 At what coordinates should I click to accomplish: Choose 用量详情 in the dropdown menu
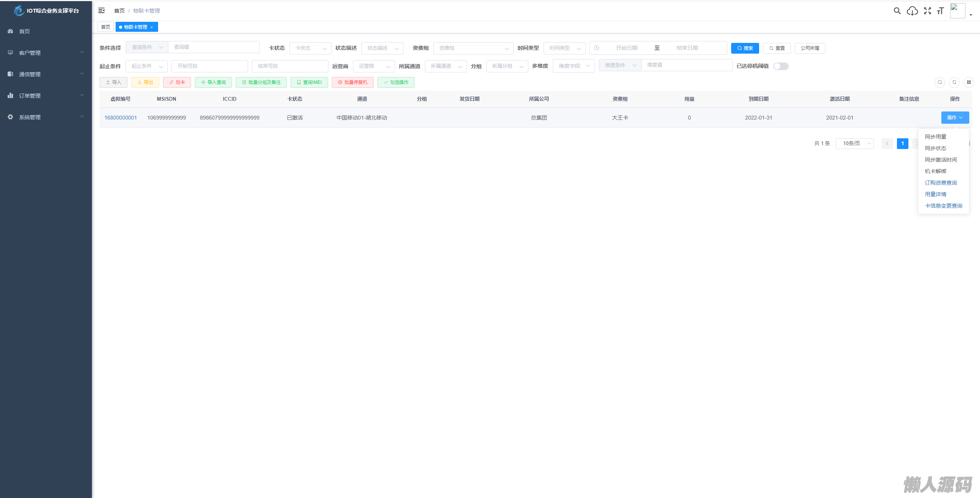(935, 194)
